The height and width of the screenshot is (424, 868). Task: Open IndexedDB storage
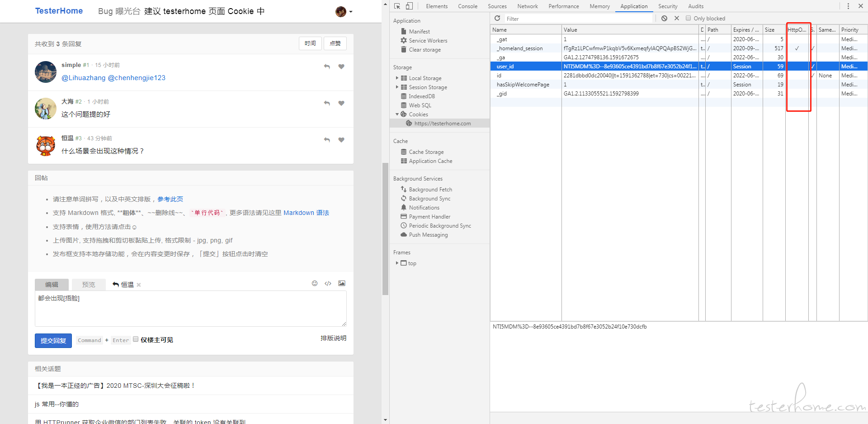coord(421,96)
